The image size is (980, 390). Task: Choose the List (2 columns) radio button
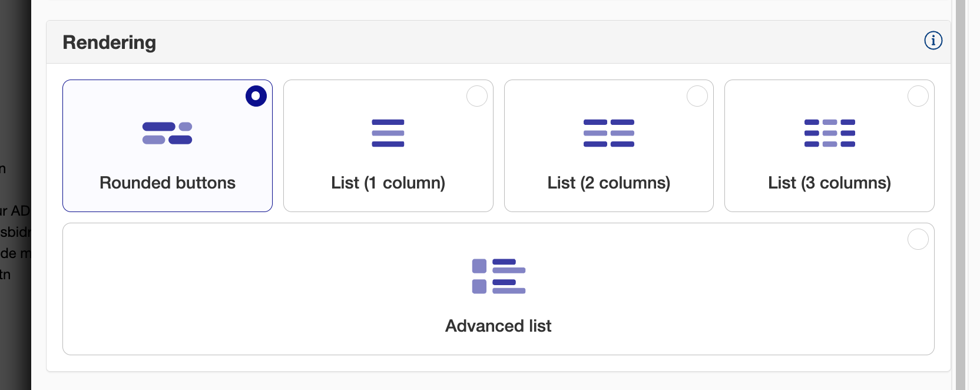[x=697, y=96]
